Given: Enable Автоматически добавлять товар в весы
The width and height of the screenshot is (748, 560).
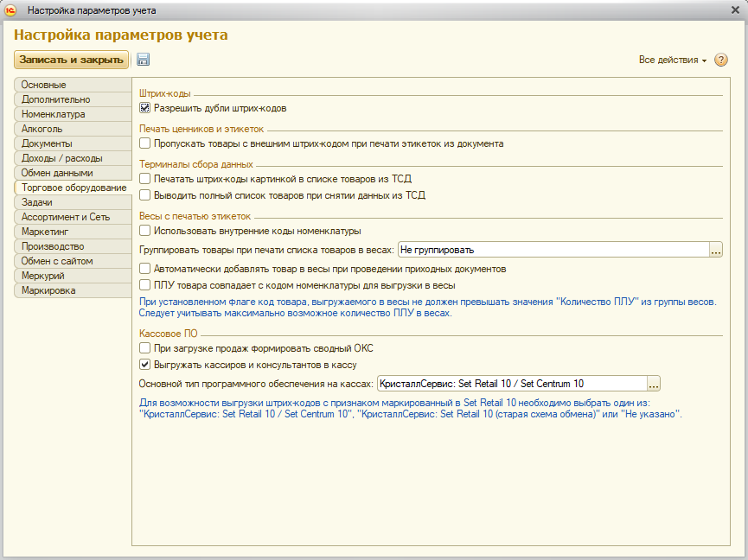Looking at the screenshot, I should tap(145, 269).
